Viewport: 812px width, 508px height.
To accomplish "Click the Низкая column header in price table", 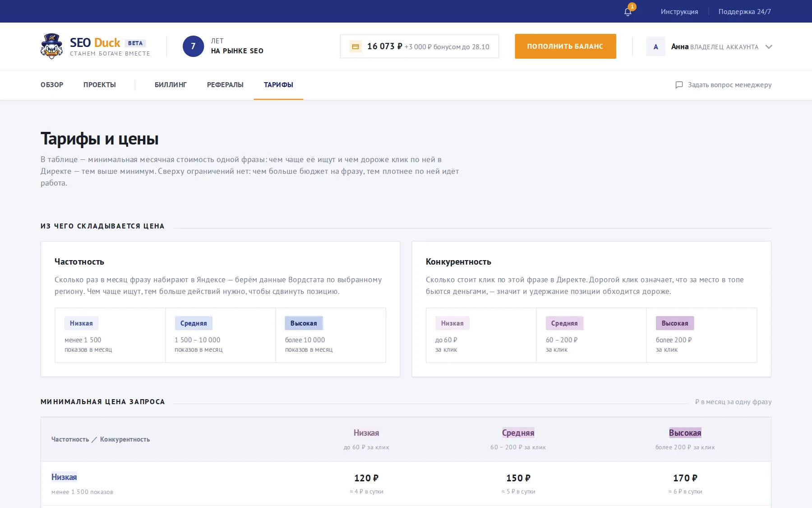I will [366, 433].
